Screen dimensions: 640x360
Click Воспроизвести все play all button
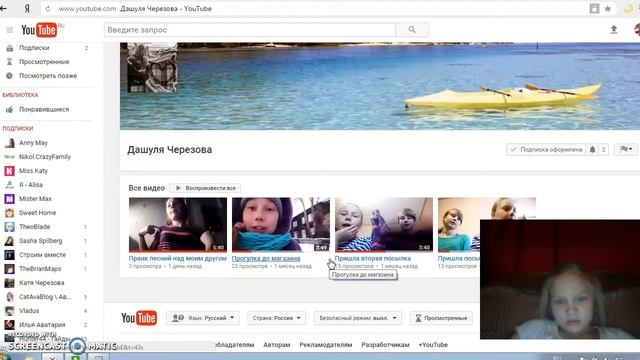tap(205, 188)
